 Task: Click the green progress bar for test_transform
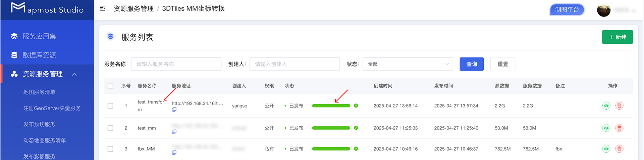pos(331,106)
